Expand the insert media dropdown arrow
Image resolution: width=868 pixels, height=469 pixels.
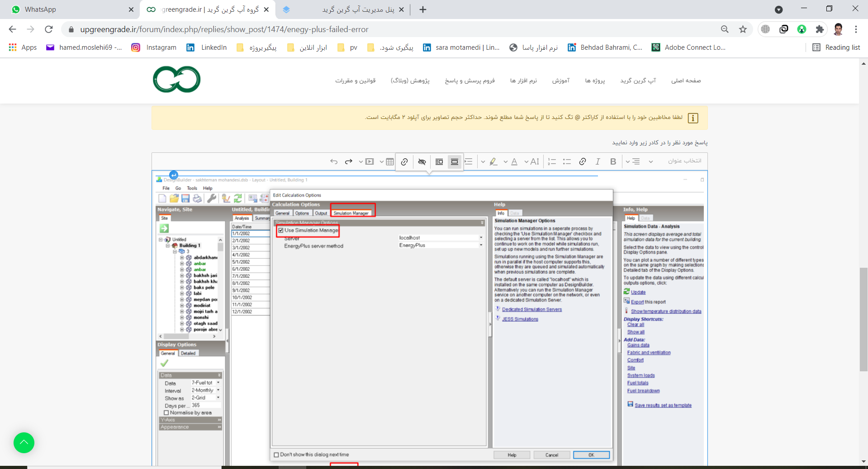coord(360,161)
